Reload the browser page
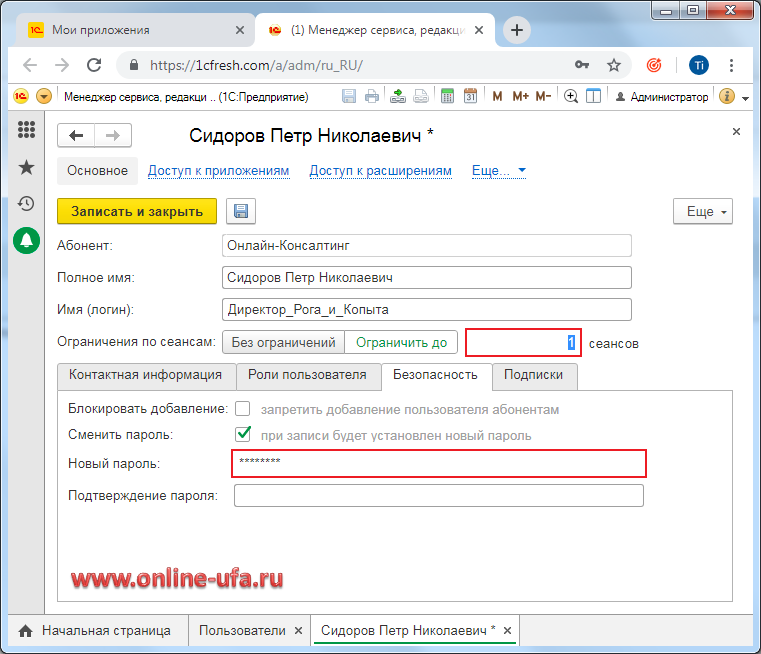The width and height of the screenshot is (761, 654). click(x=94, y=65)
